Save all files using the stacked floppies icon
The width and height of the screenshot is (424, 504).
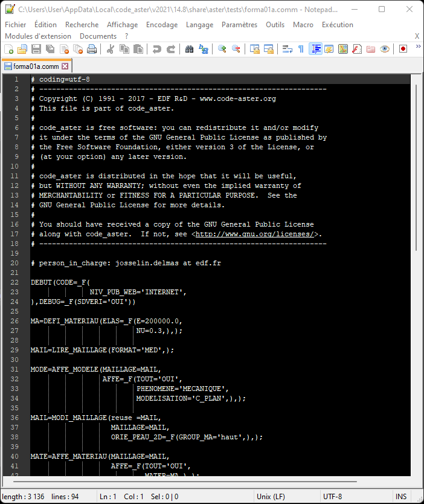pyautogui.click(x=50, y=49)
